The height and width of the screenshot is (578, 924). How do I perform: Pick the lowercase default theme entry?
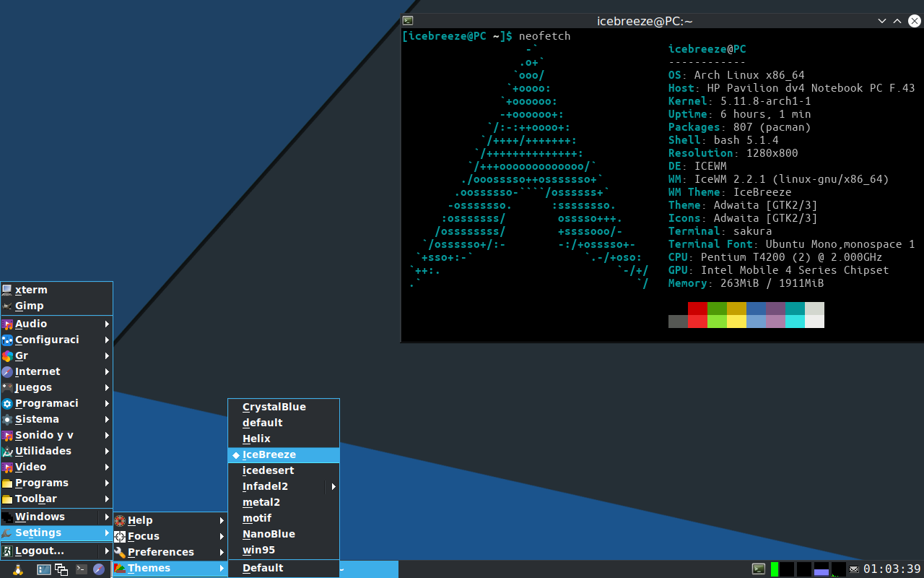(x=284, y=423)
